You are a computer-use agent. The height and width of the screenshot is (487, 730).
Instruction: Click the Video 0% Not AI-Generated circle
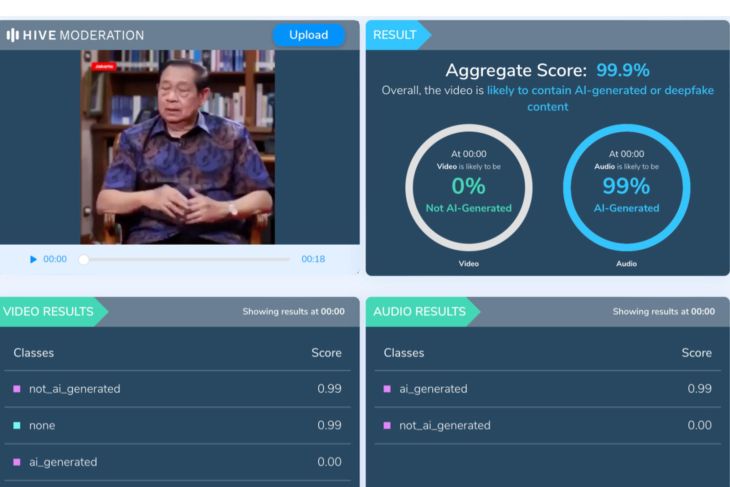point(469,187)
